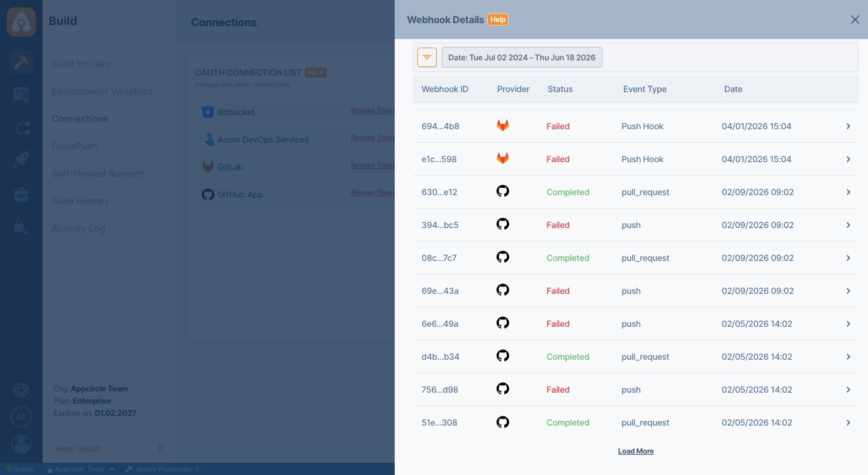The width and height of the screenshot is (868, 475).
Task: Click the AT organization avatar
Action: (21, 417)
